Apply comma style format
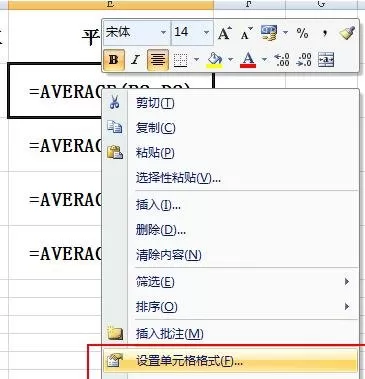This screenshot has height=379, width=365. pyautogui.click(x=325, y=33)
